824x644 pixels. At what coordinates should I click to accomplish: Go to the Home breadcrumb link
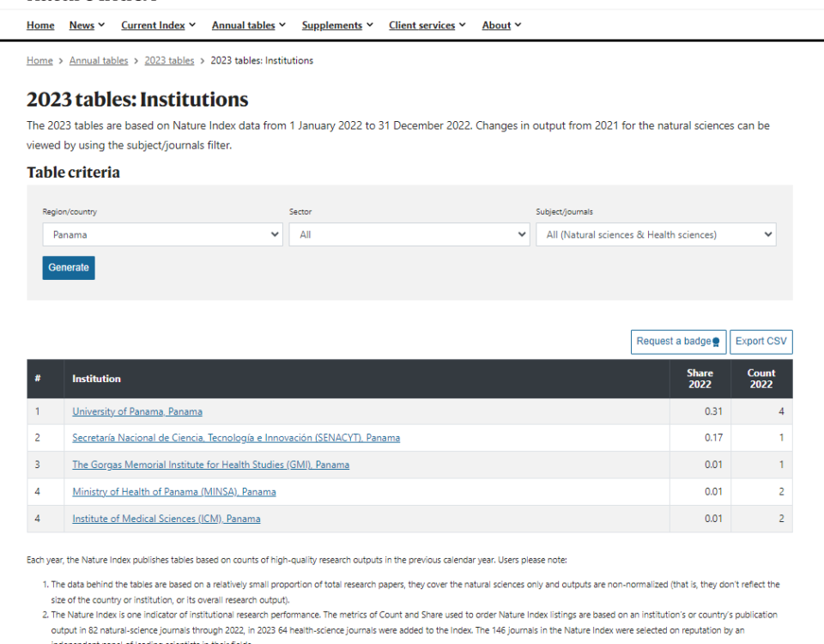40,60
